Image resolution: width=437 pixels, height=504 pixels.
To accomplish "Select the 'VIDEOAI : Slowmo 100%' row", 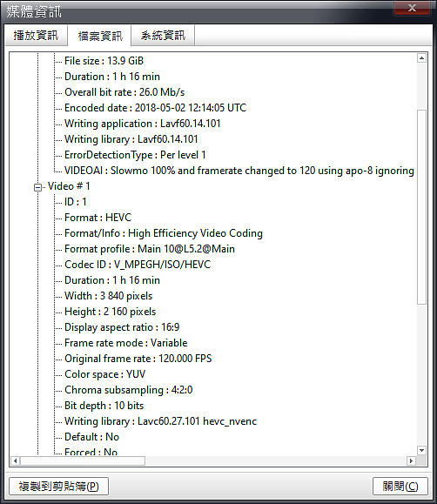I will [x=239, y=171].
